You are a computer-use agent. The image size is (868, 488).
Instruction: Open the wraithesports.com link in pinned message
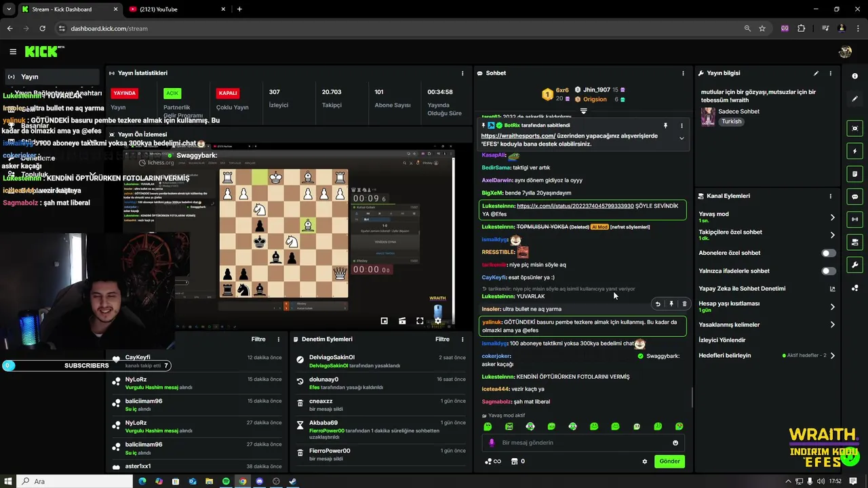click(518, 136)
